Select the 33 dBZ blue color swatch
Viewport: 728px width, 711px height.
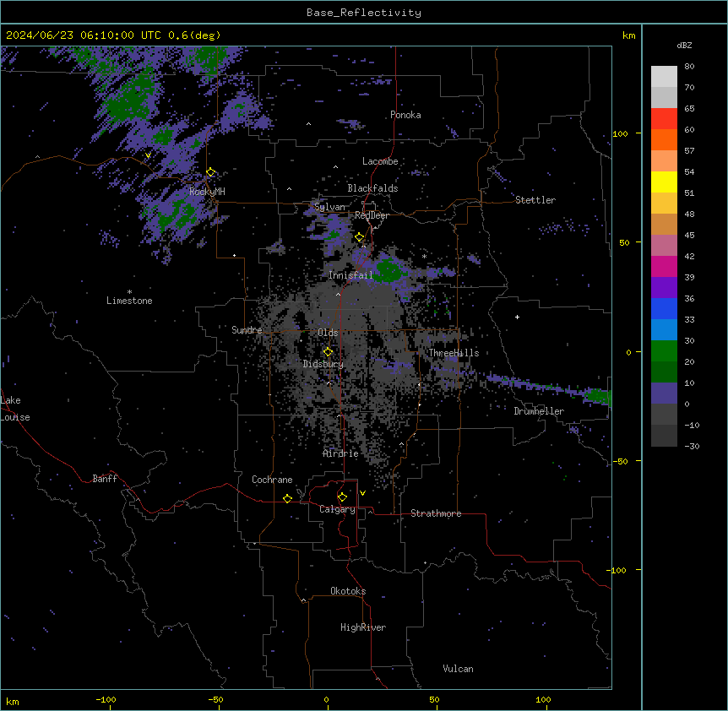(x=664, y=309)
